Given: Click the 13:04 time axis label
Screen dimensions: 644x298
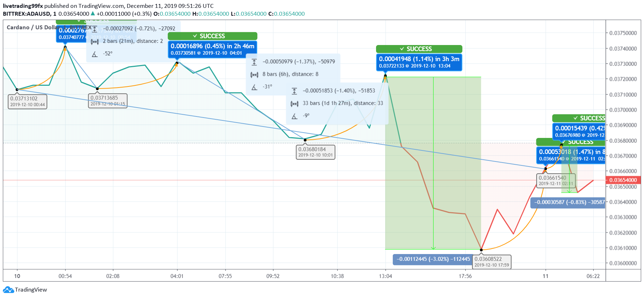Looking at the screenshot, I should [x=385, y=276].
